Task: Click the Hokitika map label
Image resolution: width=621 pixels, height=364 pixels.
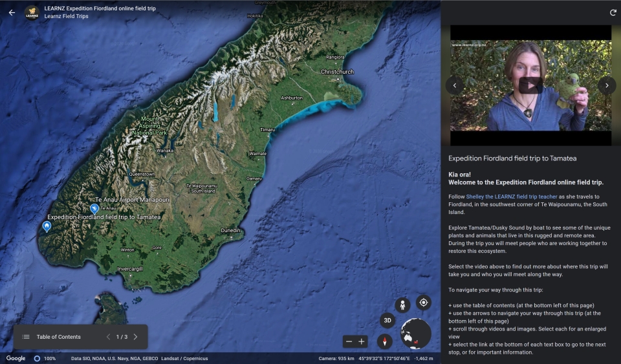Action: pyautogui.click(x=255, y=16)
